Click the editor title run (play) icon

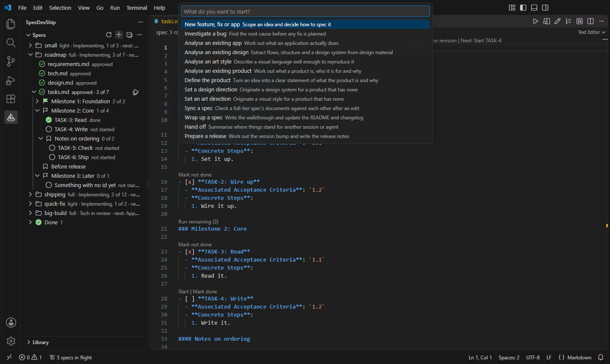(x=535, y=21)
